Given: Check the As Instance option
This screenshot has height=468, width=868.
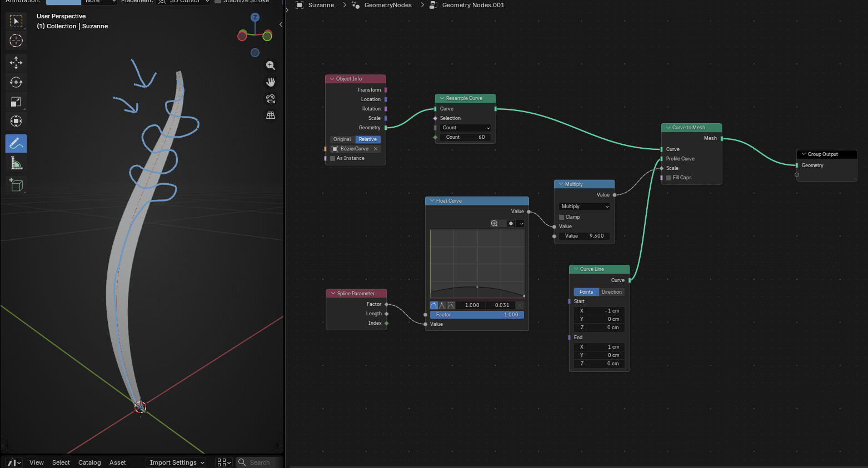Looking at the screenshot, I should click(333, 158).
